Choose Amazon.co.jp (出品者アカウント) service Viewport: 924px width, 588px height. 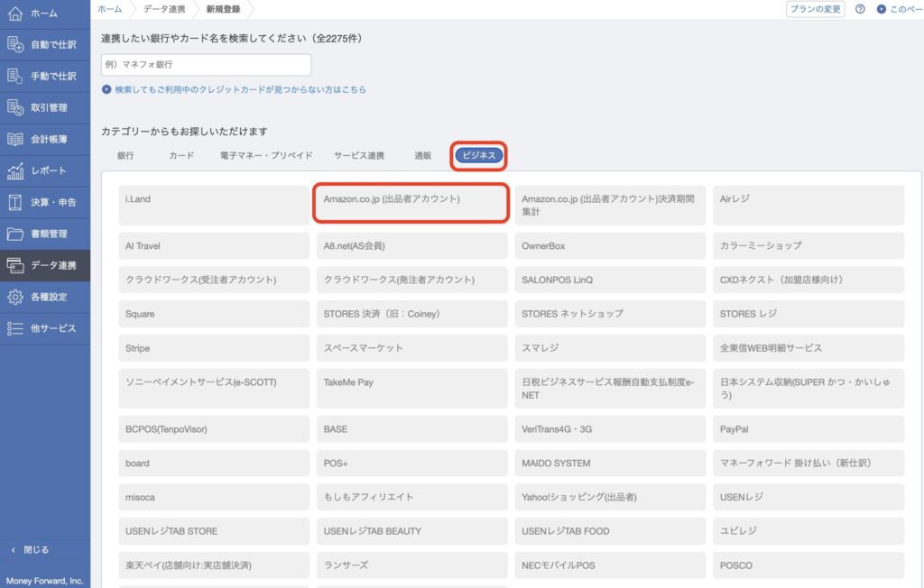[x=411, y=203]
